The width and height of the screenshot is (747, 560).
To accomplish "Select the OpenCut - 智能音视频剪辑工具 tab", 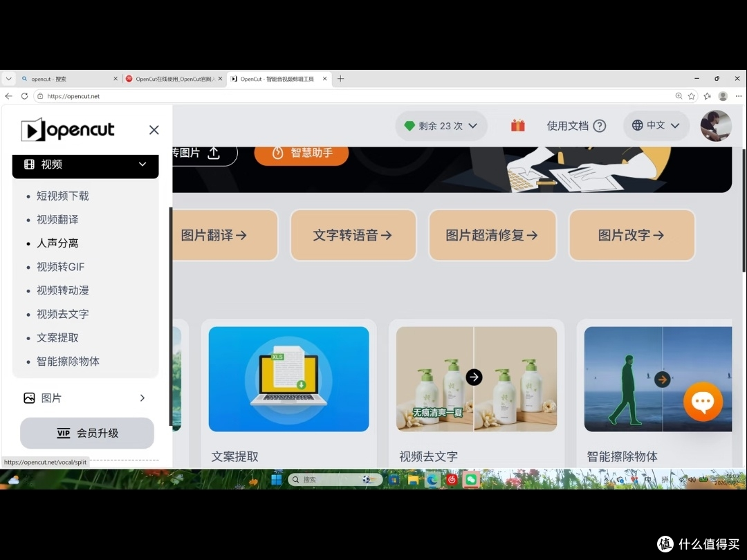I will pyautogui.click(x=279, y=79).
